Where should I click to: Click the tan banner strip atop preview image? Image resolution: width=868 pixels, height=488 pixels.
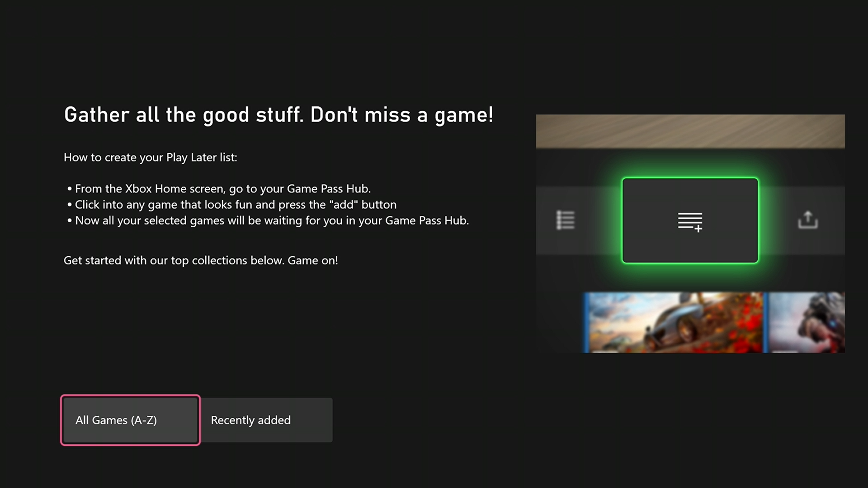tap(690, 131)
